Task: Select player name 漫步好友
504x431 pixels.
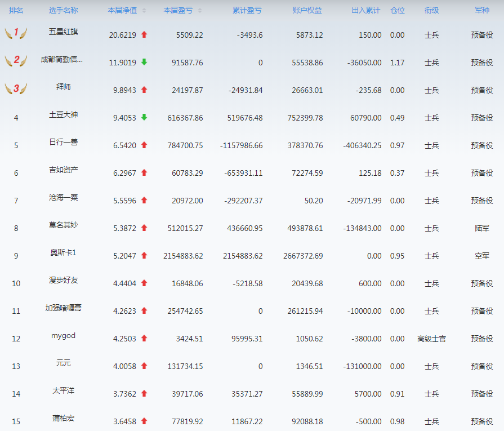Action: click(x=63, y=280)
